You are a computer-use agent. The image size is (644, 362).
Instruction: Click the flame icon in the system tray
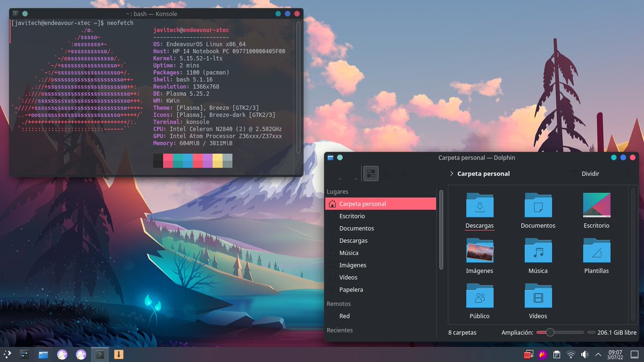(x=542, y=354)
